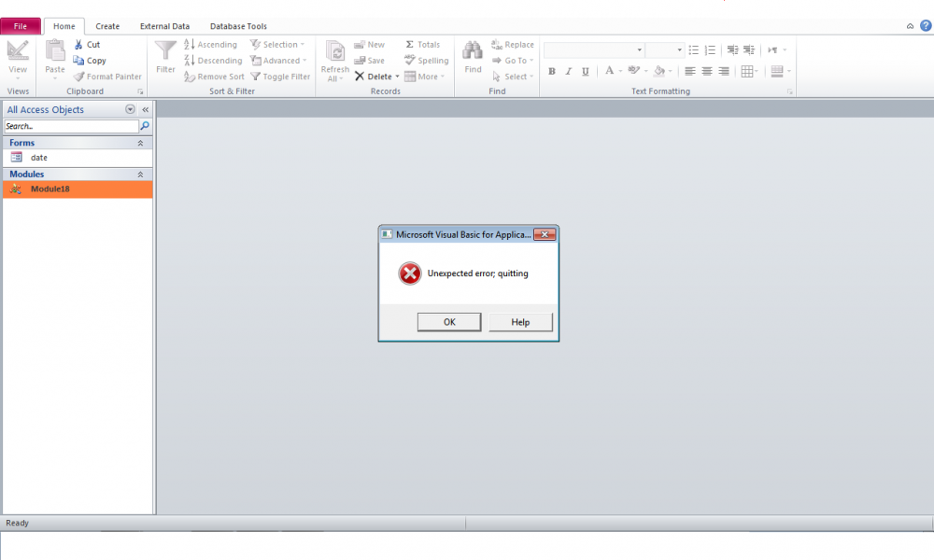
Task: Toggle Italic text formatting
Action: (x=568, y=72)
